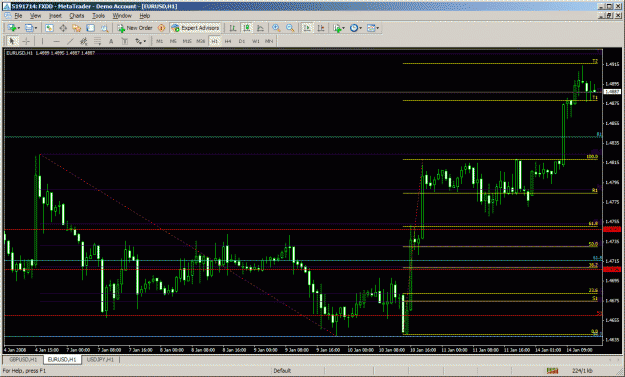Select the EURUSD,H1 chart tab
The width and height of the screenshot is (625, 377).
point(62,359)
